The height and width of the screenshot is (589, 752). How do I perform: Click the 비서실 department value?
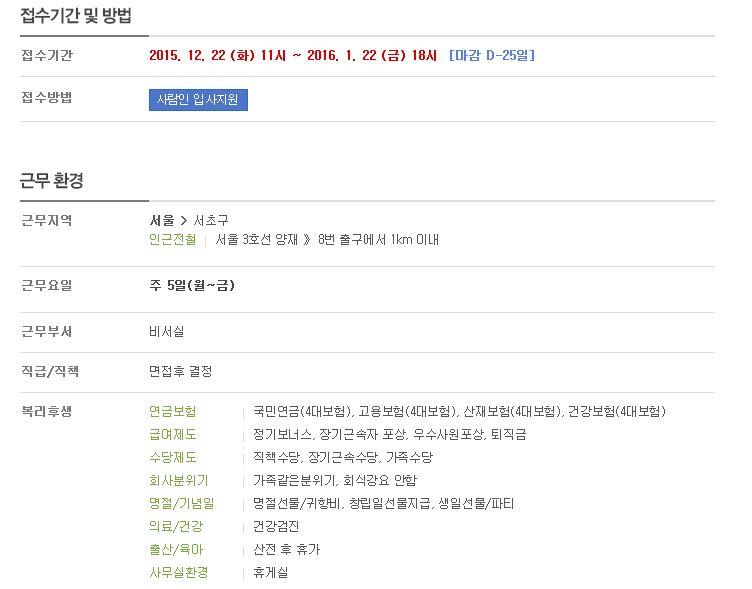[x=166, y=332]
